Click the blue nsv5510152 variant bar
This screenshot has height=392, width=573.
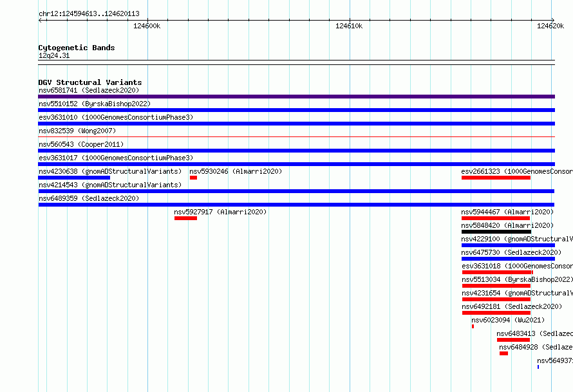point(296,110)
